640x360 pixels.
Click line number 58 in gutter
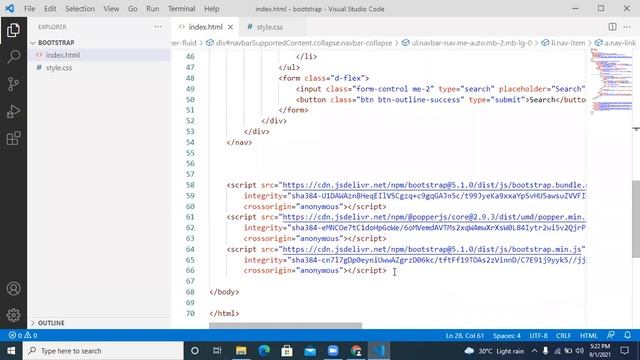190,185
